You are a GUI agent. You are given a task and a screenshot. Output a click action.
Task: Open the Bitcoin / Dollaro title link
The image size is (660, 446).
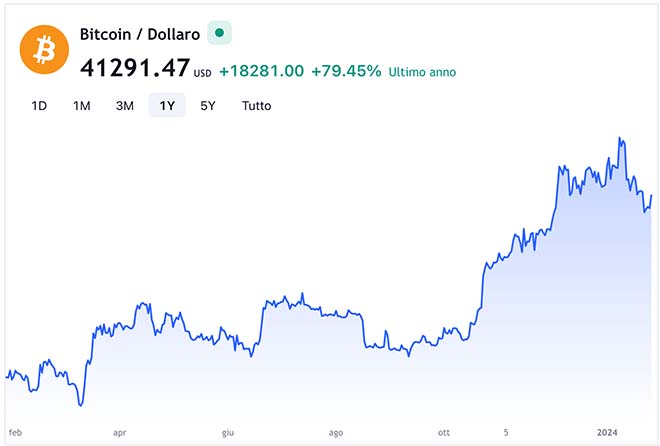coord(140,34)
